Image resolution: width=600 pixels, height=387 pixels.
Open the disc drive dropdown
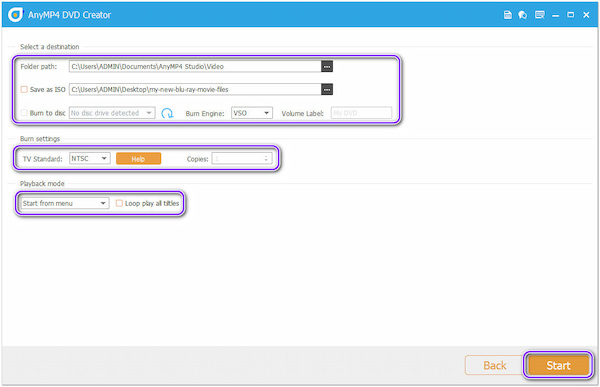[112, 113]
